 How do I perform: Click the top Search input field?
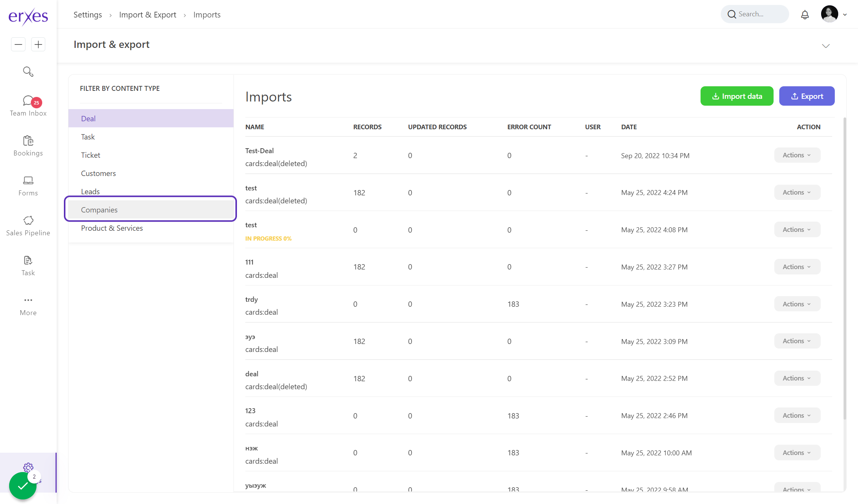755,14
